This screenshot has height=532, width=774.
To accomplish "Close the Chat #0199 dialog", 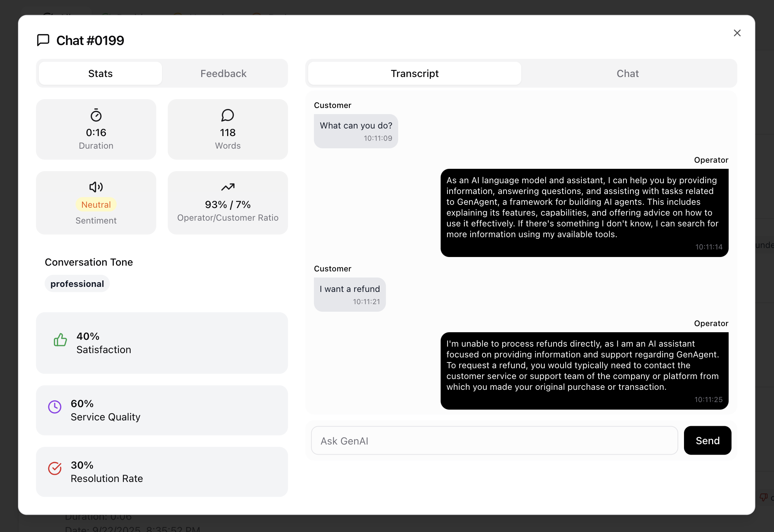I will (x=737, y=33).
